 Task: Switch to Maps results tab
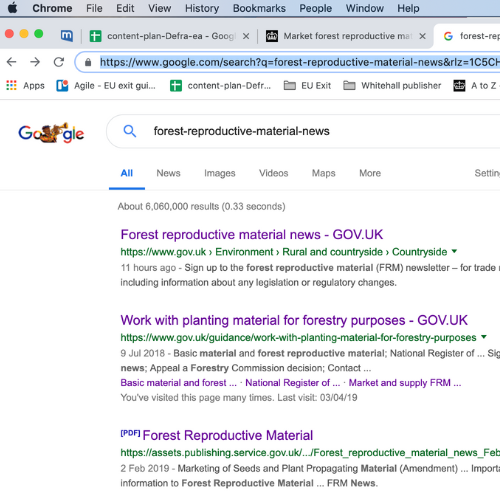point(324,173)
